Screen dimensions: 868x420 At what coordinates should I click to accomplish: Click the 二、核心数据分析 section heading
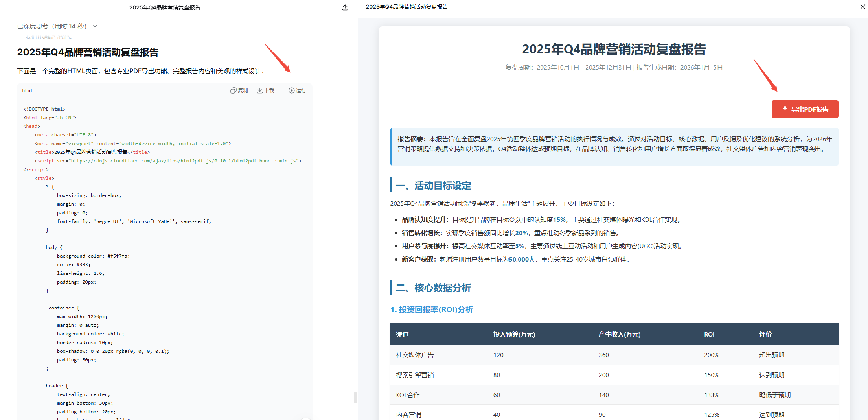pyautogui.click(x=433, y=288)
